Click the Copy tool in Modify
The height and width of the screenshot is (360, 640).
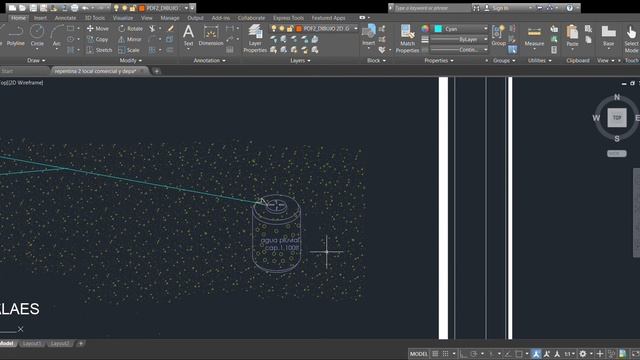point(98,39)
